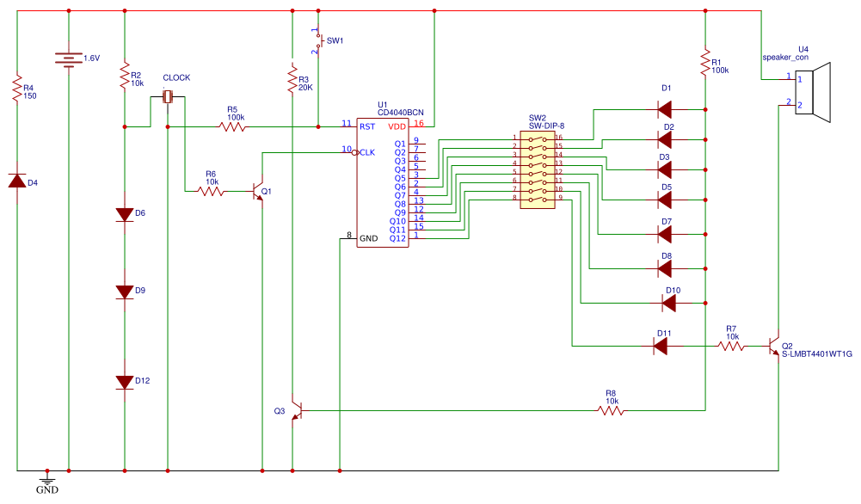Select resistor R3 20K
Screen dimensions: 861x504
point(292,78)
